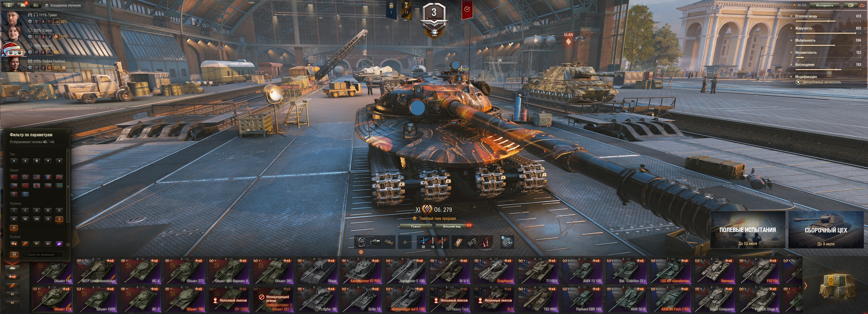Viewport: 868px width, 314px height.
Task: Open the ammo shells loadout panel
Action: 433,242
